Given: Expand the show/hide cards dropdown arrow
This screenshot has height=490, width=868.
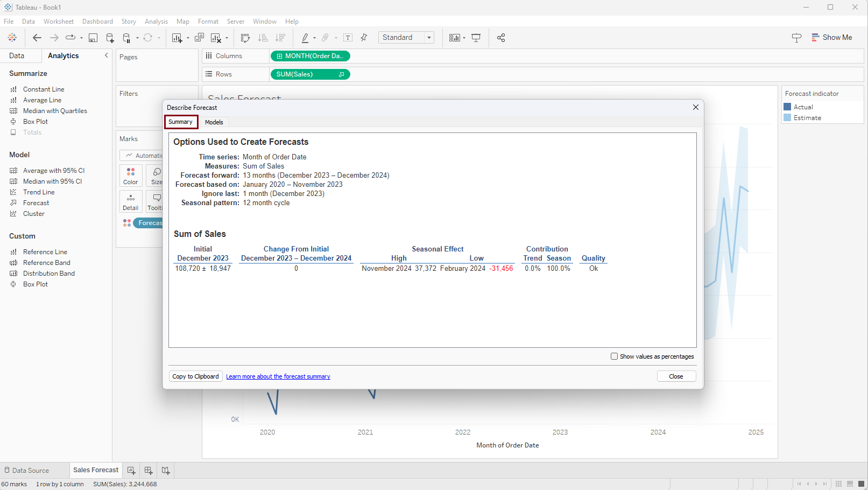Looking at the screenshot, I should [464, 38].
